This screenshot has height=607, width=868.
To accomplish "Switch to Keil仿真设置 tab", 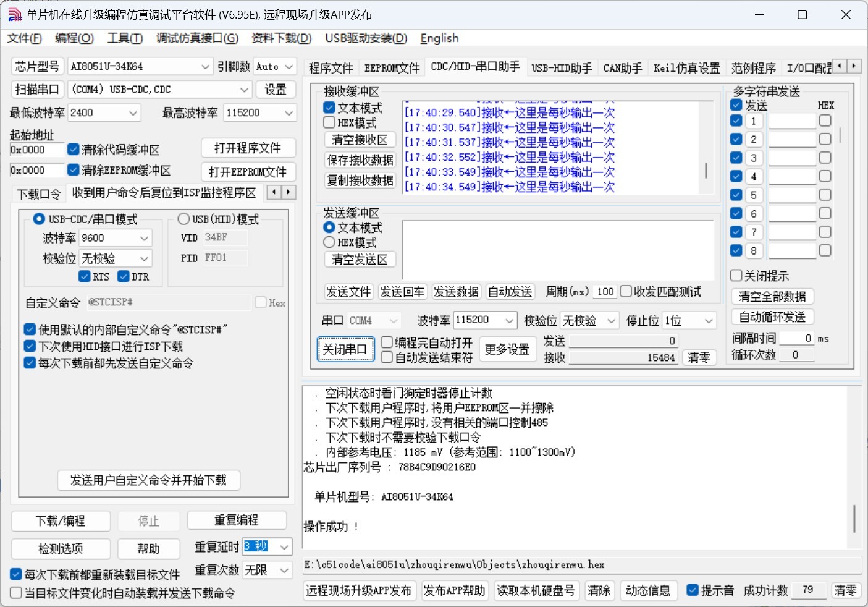I will (x=687, y=67).
